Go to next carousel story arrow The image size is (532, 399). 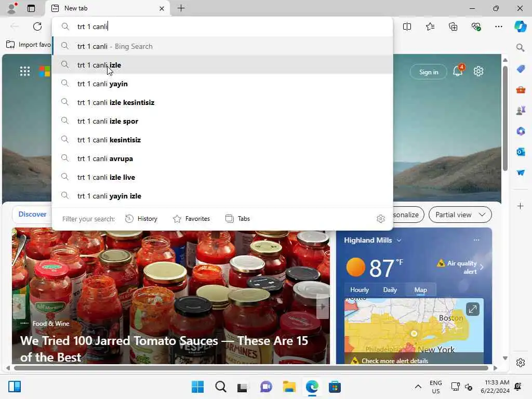[322, 307]
